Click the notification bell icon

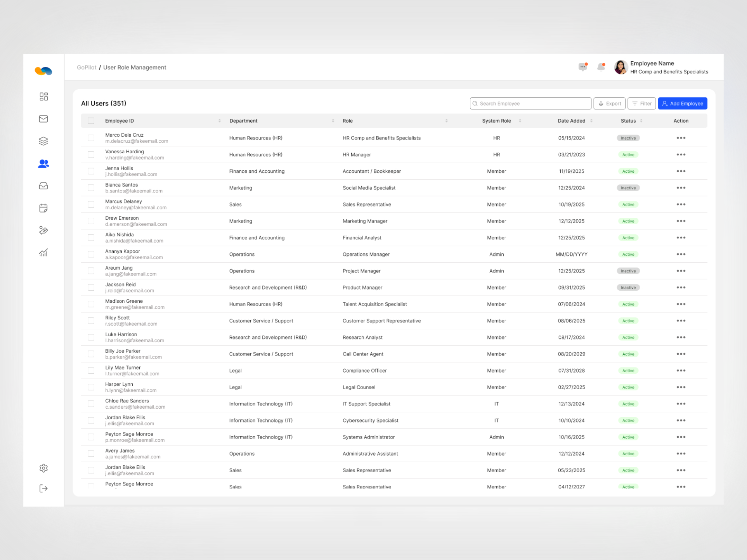point(601,67)
